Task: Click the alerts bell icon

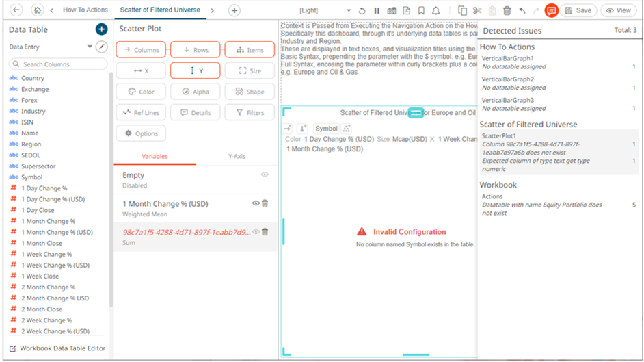Action: click(435, 10)
